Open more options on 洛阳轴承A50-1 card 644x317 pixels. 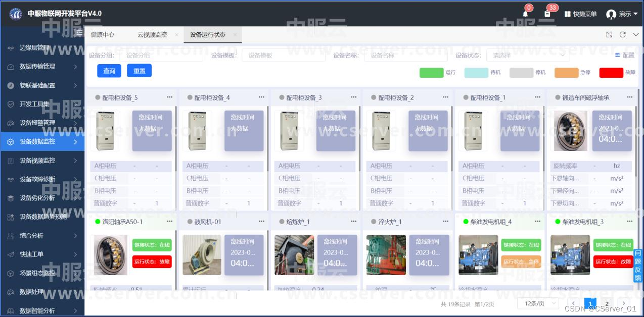(x=169, y=221)
